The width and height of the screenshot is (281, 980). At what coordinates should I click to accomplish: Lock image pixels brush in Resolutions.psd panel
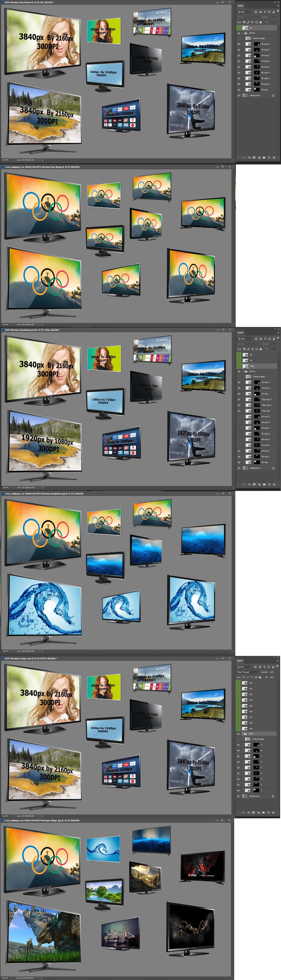pyautogui.click(x=248, y=349)
